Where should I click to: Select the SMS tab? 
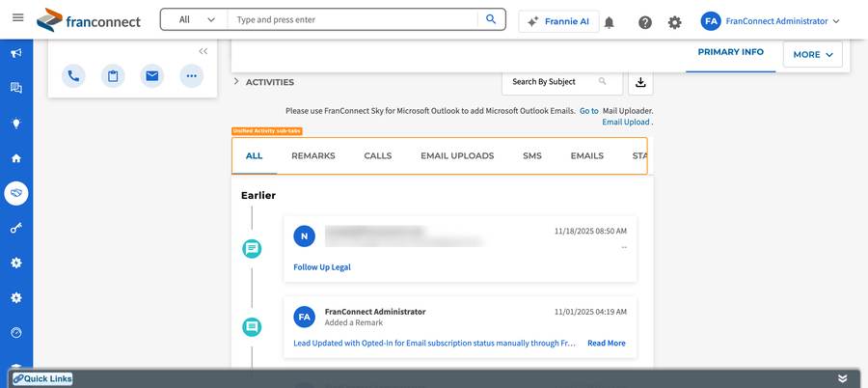click(x=532, y=156)
